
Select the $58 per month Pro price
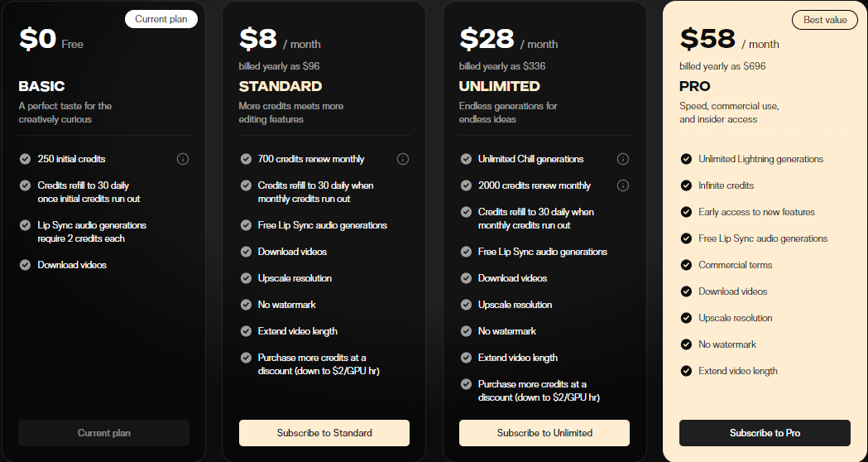click(729, 40)
